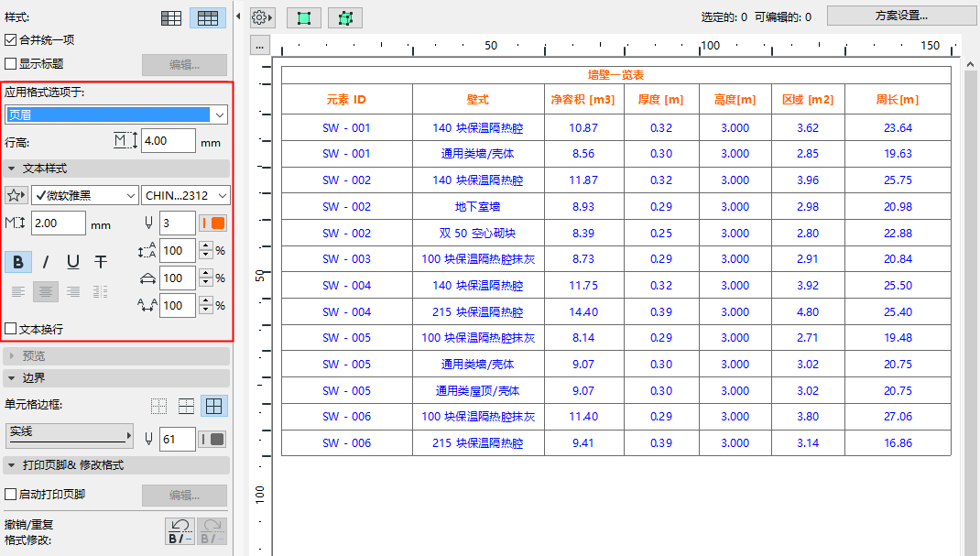Viewport: 980px width, 556px height.
Task: Undo format modification
Action: click(x=180, y=531)
